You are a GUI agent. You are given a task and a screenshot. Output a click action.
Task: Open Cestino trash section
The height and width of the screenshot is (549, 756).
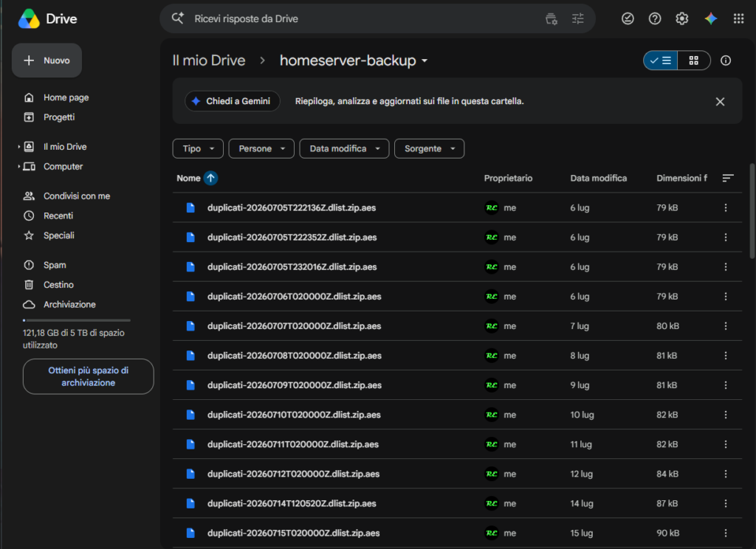pos(58,284)
